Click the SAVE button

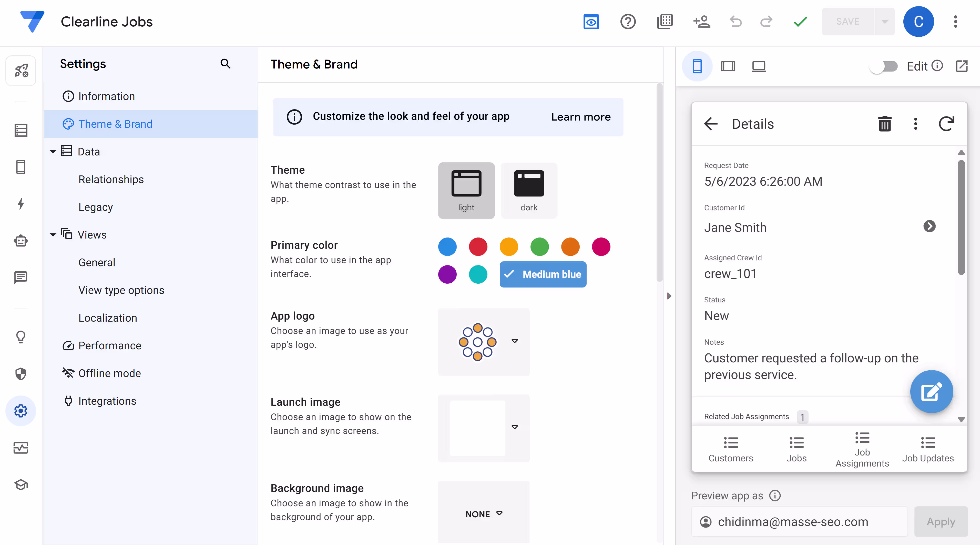click(x=848, y=22)
